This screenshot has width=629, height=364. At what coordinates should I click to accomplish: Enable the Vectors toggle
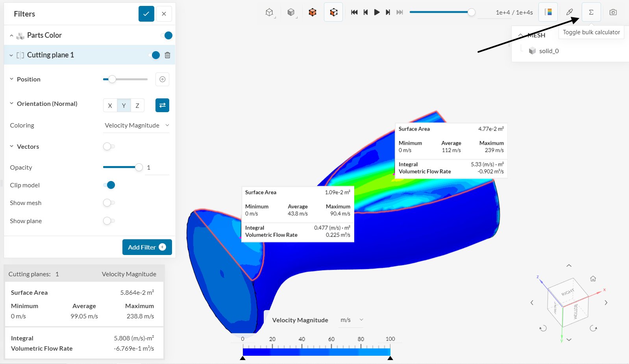pos(109,146)
